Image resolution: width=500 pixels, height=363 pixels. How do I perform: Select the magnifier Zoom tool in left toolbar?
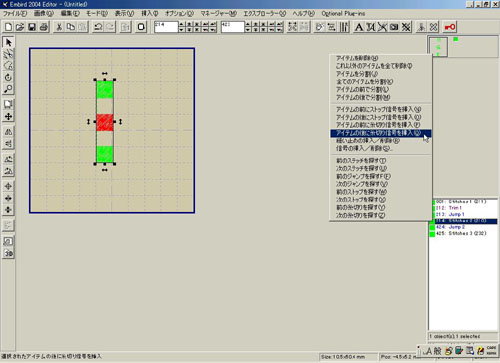(8, 89)
